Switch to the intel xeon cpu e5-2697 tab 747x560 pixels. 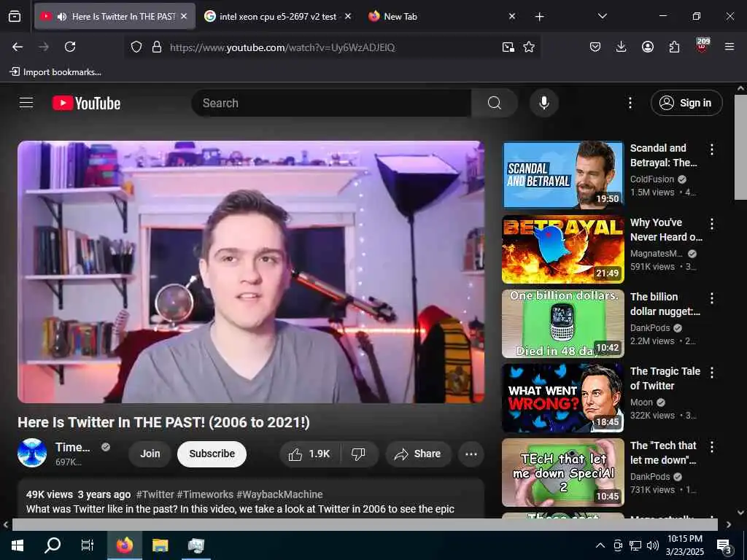[x=277, y=17]
